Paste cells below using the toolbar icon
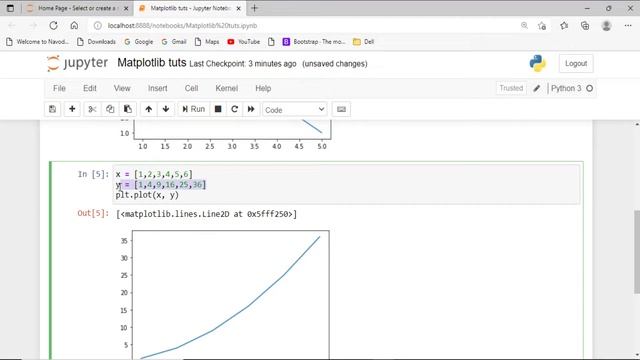This screenshot has width=640, height=360. (128, 109)
